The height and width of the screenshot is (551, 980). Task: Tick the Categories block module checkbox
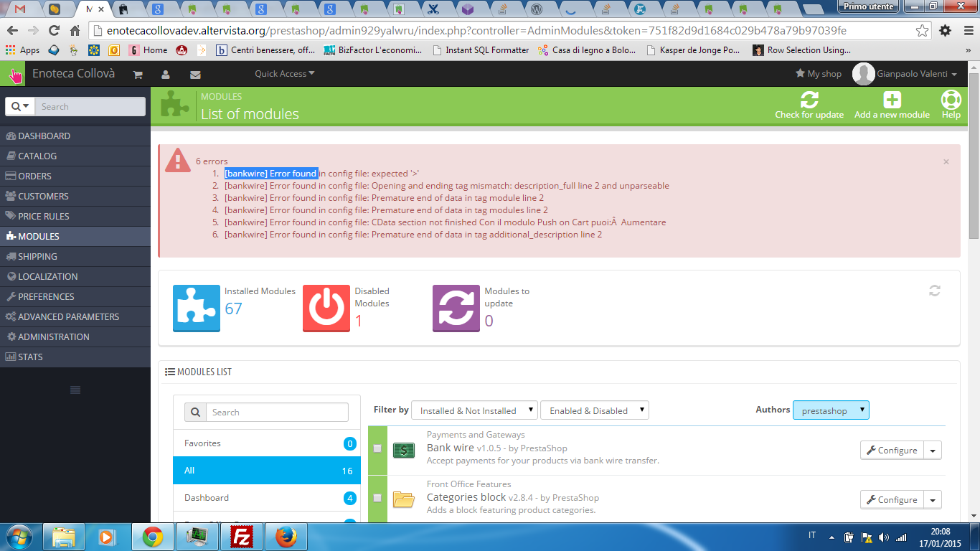(x=377, y=498)
